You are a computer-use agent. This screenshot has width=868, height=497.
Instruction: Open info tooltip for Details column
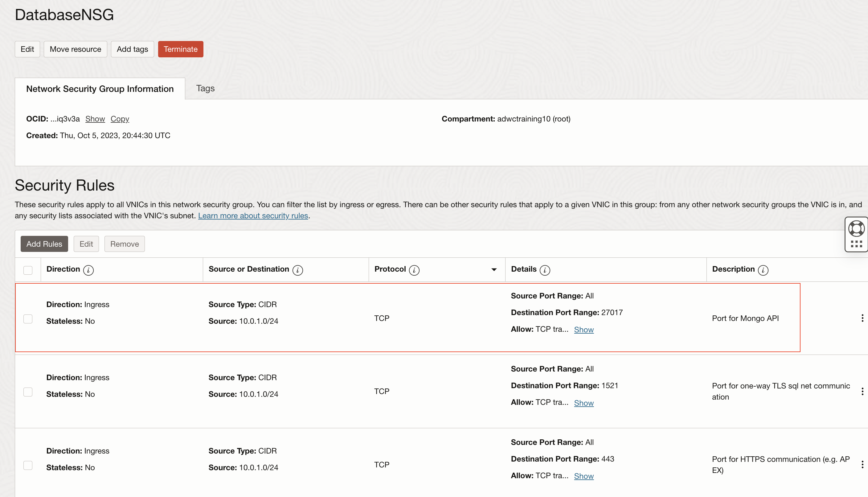(x=545, y=270)
